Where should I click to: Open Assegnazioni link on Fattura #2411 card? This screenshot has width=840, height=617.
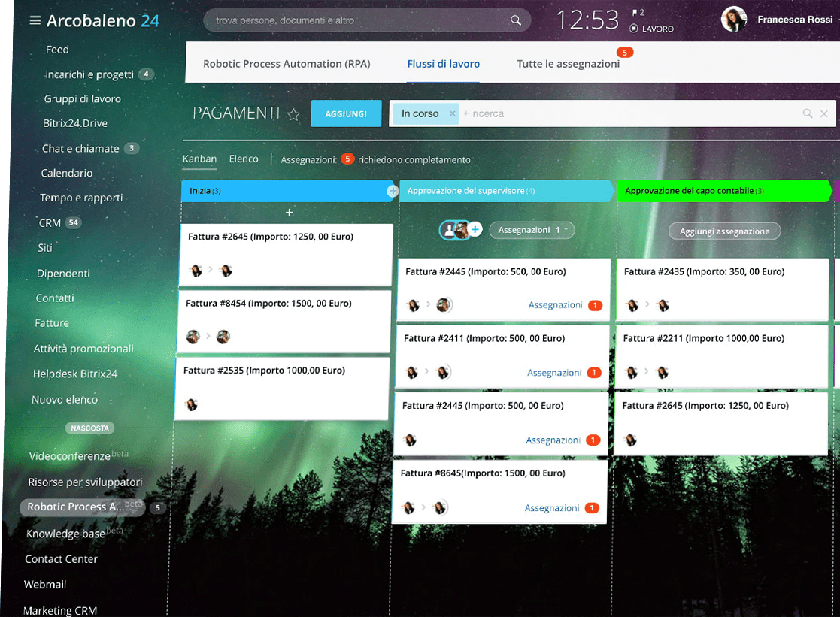554,373
